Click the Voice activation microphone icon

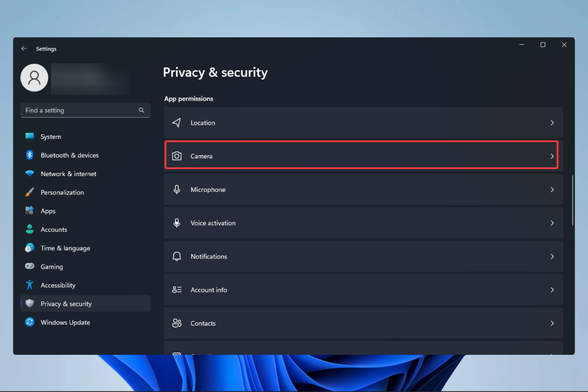tap(177, 223)
